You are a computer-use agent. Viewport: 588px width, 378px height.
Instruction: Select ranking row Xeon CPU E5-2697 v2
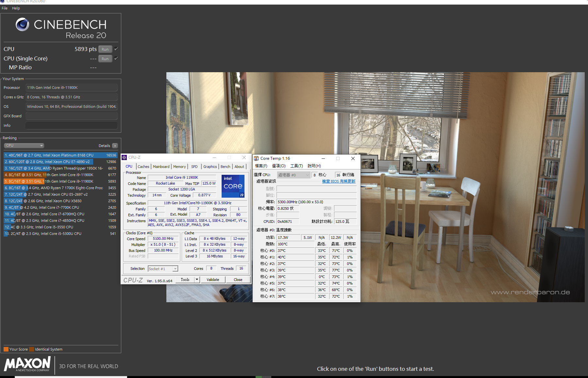pos(60,194)
